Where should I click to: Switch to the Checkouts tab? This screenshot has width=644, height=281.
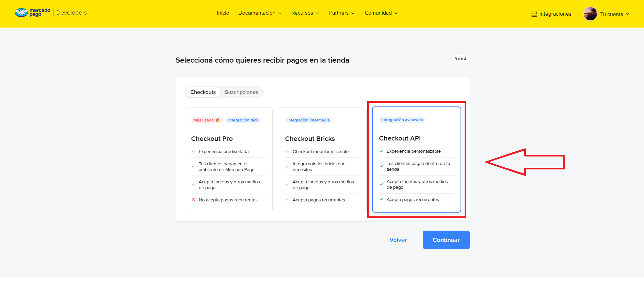click(x=203, y=92)
